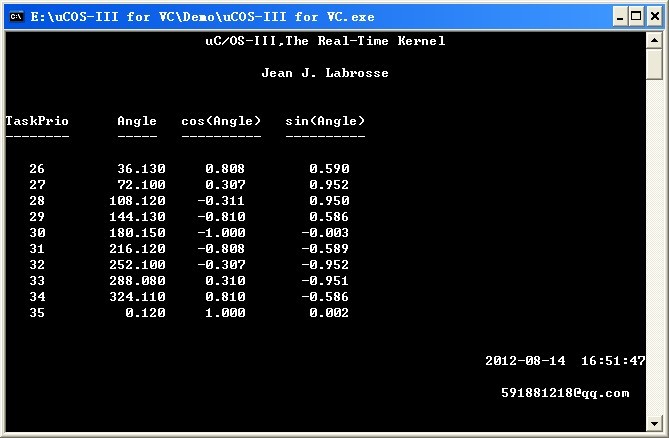Click cosine value -0.311
The height and width of the screenshot is (438, 669).
(x=221, y=201)
